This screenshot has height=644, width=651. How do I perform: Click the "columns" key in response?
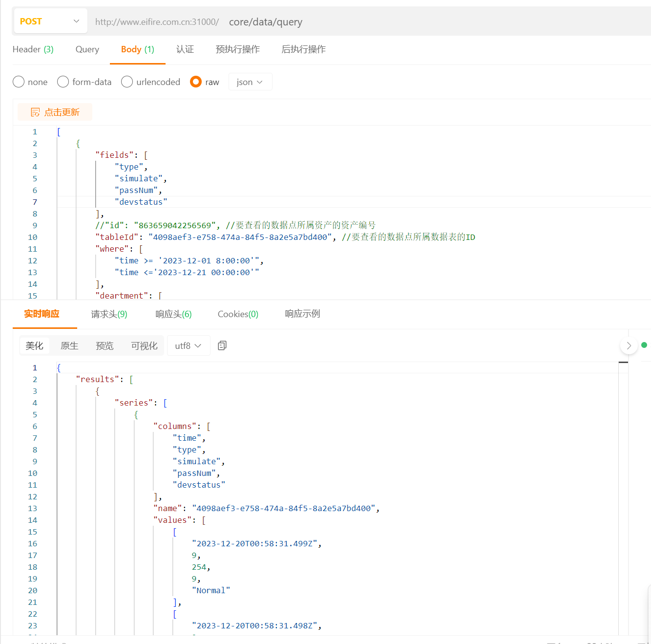[175, 426]
